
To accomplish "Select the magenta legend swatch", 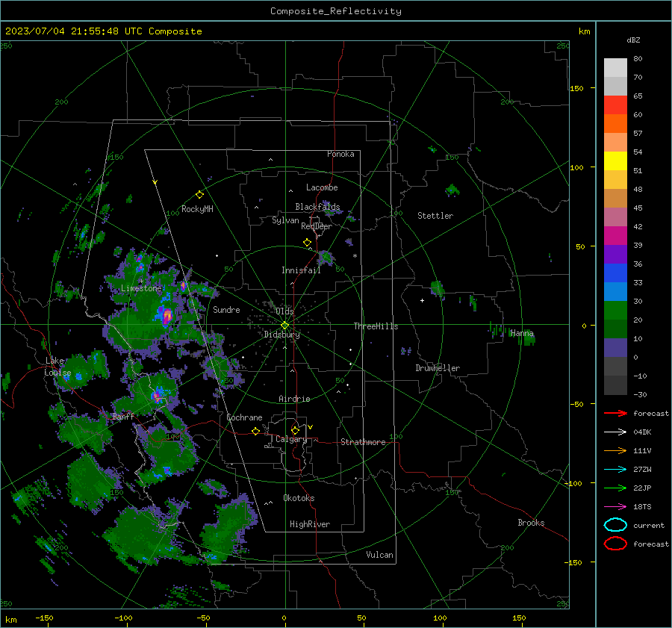I will coord(615,235).
